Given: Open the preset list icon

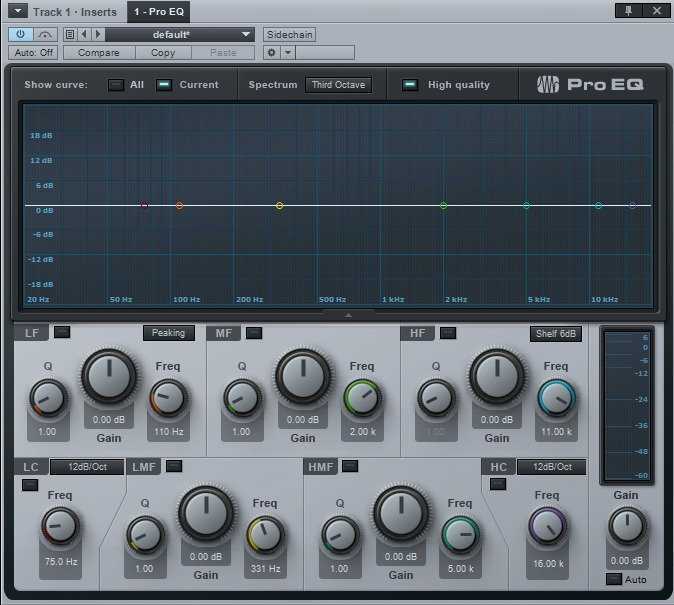Looking at the screenshot, I should point(70,34).
